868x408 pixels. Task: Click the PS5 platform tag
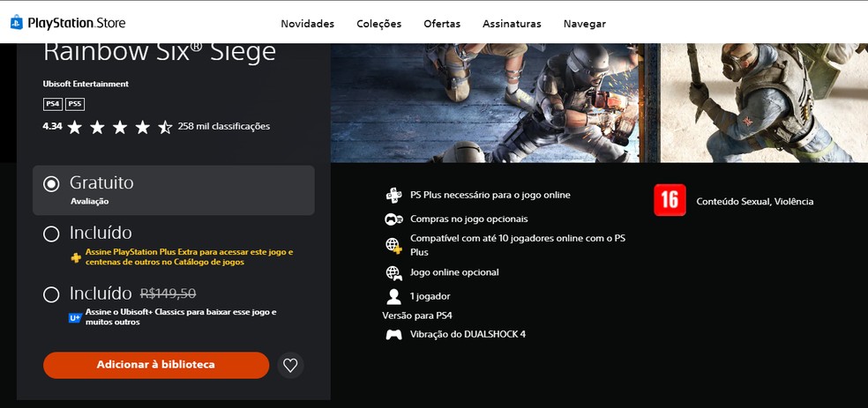75,104
